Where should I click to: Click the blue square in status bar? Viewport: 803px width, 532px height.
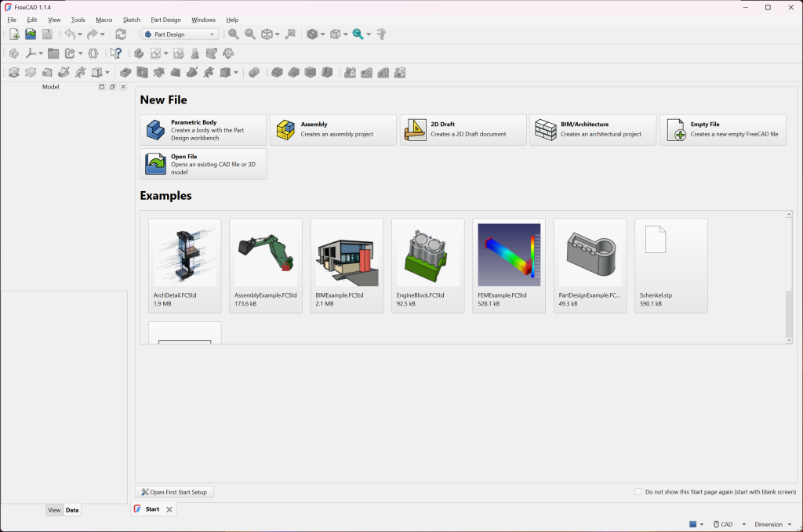[693, 524]
